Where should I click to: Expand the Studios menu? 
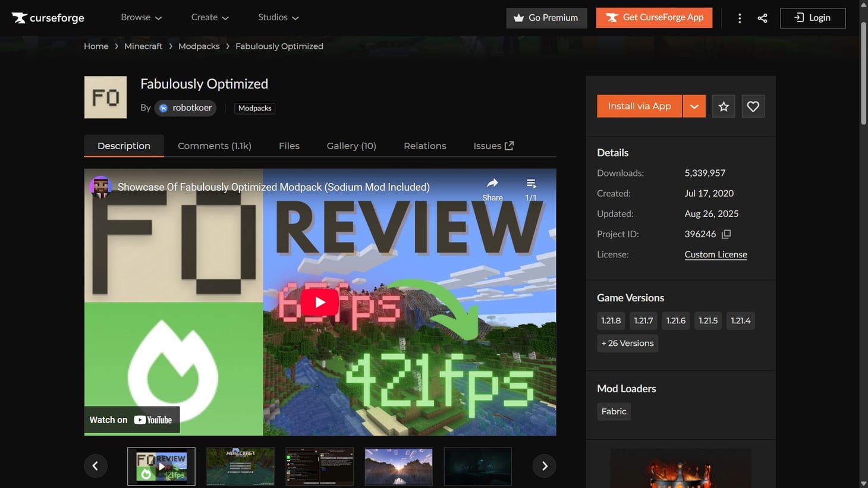pos(277,17)
